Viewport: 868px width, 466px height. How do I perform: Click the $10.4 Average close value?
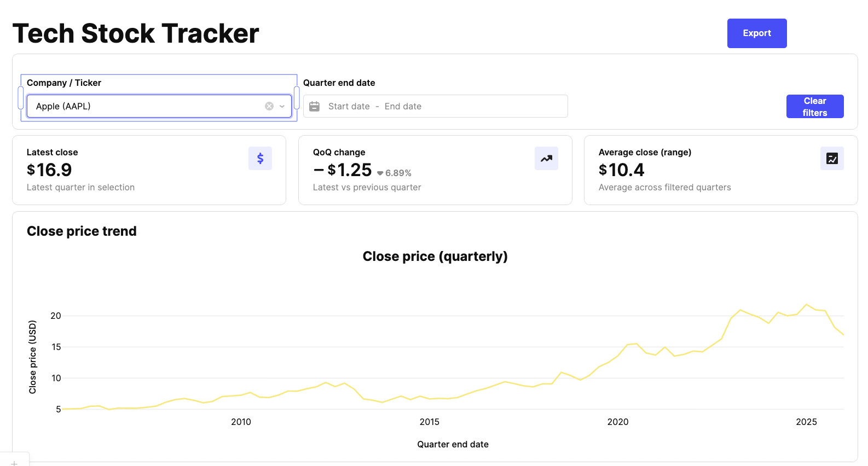[621, 170]
